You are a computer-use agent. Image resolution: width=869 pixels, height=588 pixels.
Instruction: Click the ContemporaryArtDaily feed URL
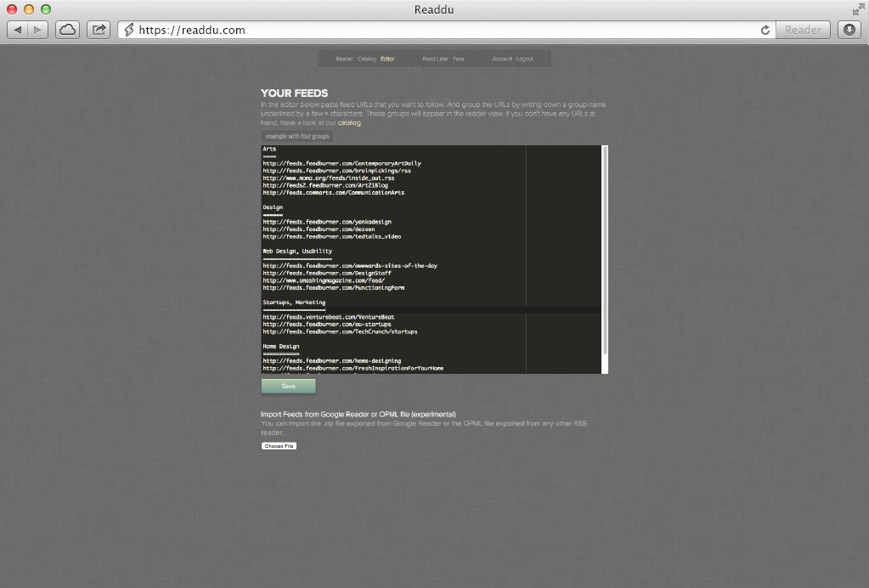coord(342,163)
